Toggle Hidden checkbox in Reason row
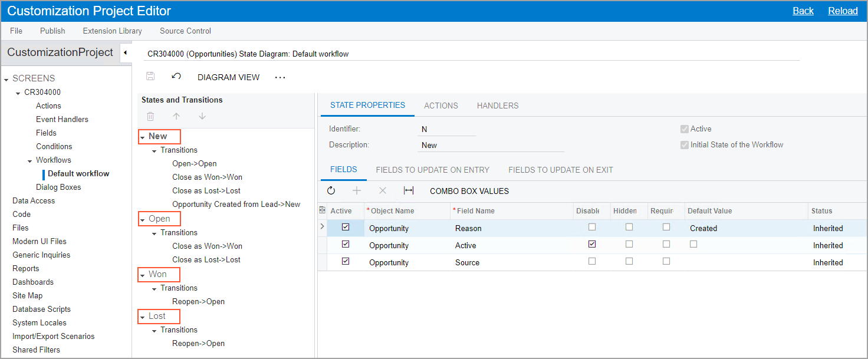The height and width of the screenshot is (359, 868). point(629,227)
